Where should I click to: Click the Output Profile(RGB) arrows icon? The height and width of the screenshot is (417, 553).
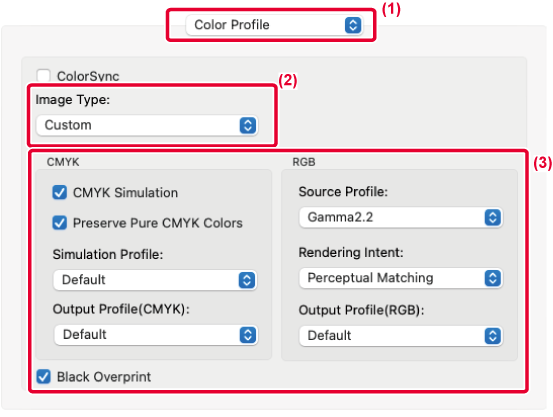point(493,336)
